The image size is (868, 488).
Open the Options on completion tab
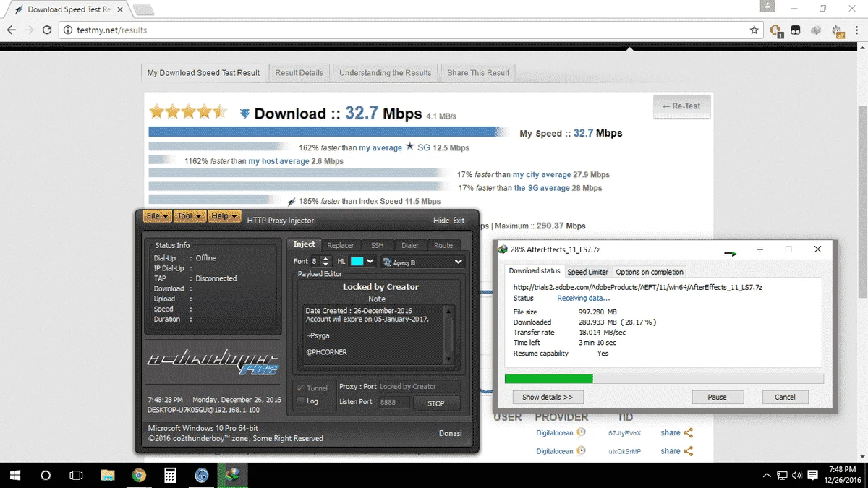(650, 272)
